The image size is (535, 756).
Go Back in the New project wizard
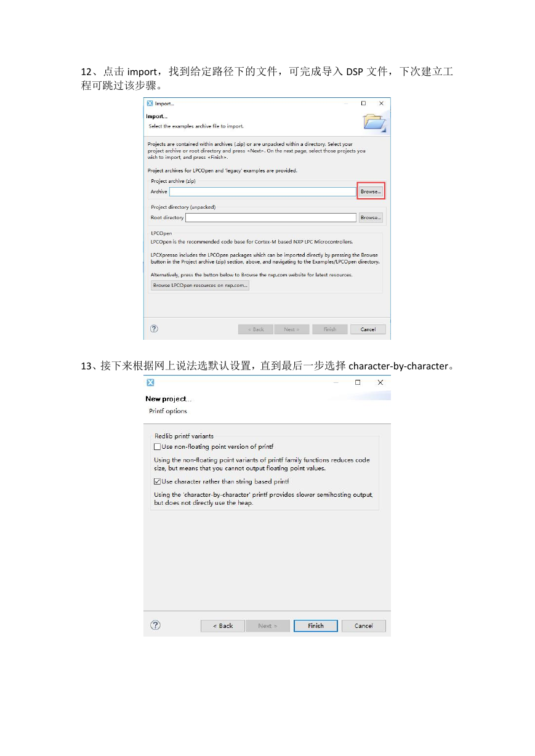pyautogui.click(x=223, y=625)
